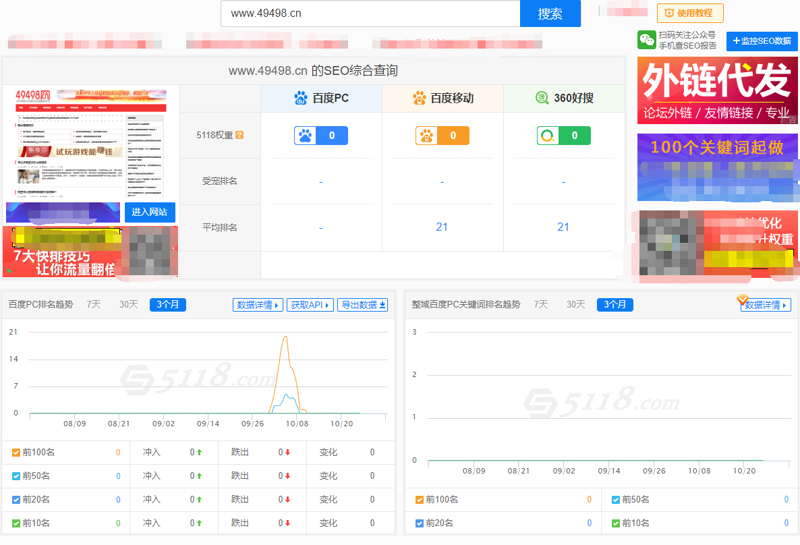Click the 5118权重 row label
Image resolution: width=800 pixels, height=545 pixels.
tap(214, 135)
